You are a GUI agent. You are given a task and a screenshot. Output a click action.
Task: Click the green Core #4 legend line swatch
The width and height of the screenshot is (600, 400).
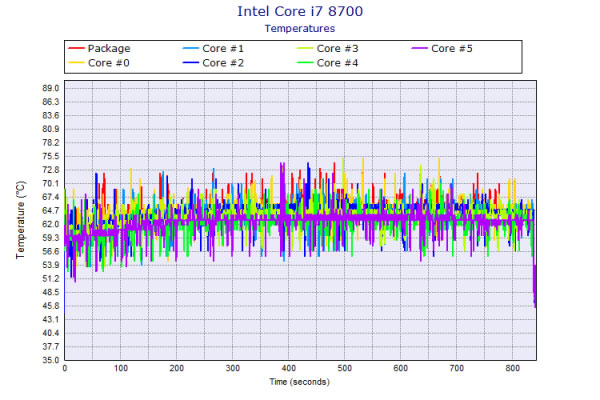pos(305,62)
